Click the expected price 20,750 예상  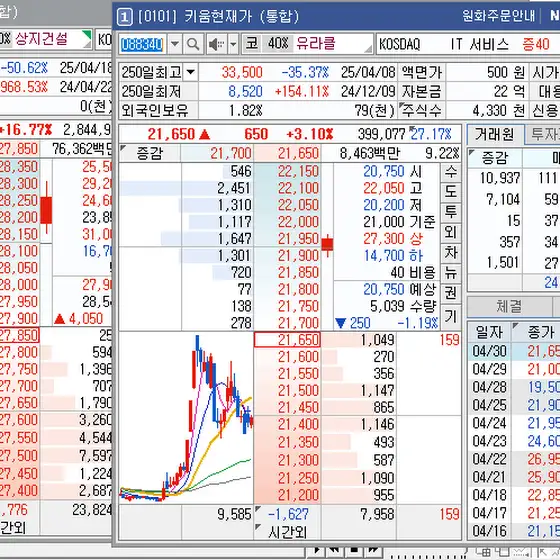(399, 289)
